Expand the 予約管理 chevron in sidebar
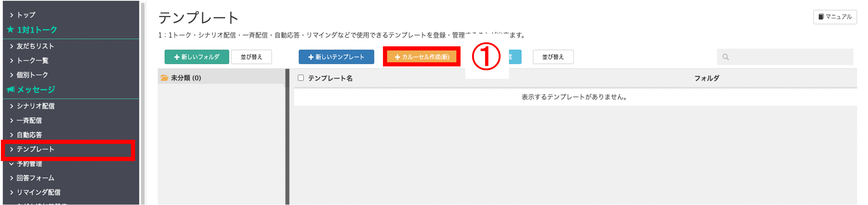 (11, 164)
